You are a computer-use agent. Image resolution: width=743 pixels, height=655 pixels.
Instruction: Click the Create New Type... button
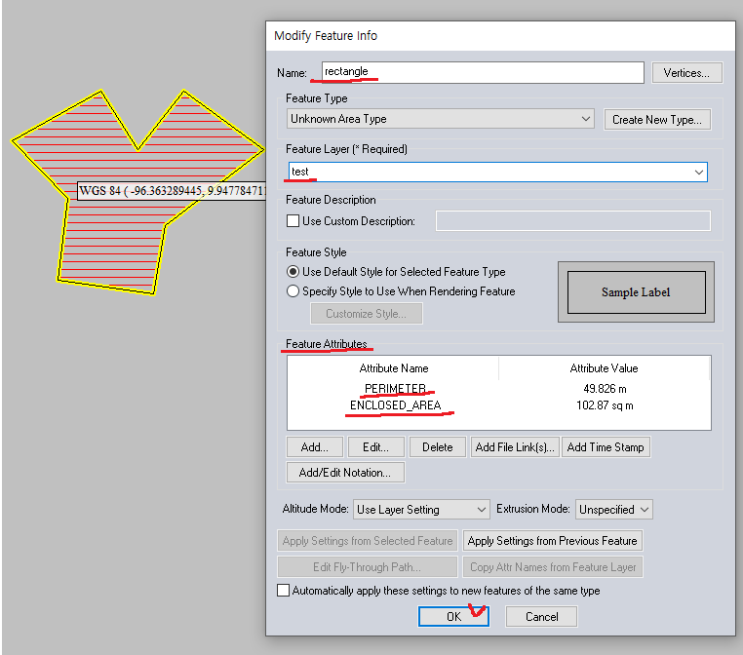[656, 119]
